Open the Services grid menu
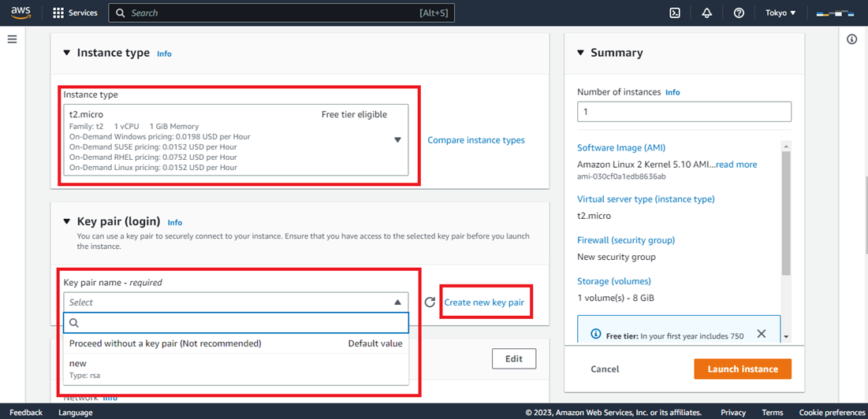The height and width of the screenshot is (419, 868). coord(75,13)
